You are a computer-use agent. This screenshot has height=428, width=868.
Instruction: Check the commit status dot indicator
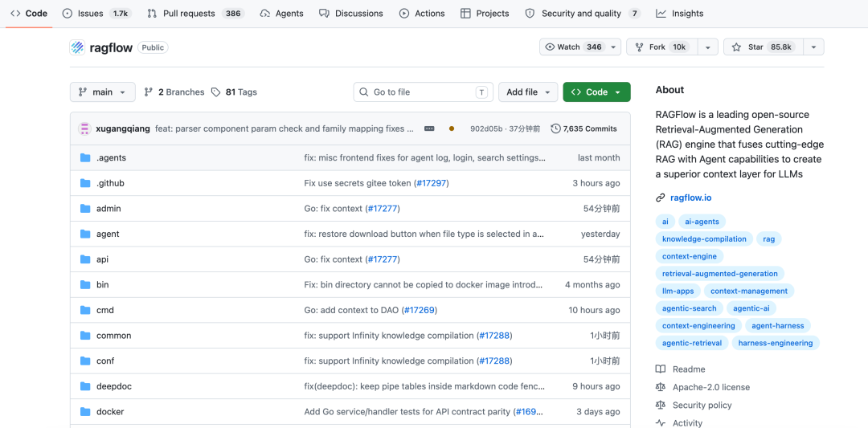click(452, 128)
